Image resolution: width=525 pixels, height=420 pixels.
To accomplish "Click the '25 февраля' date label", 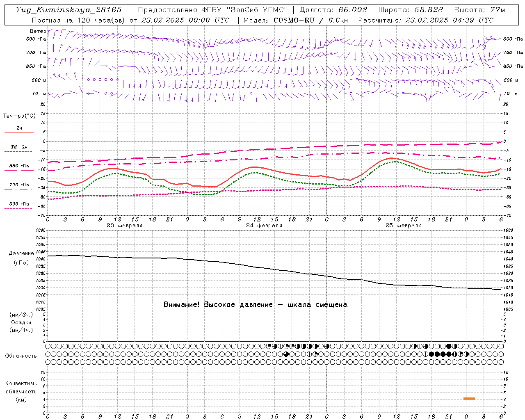I will click(x=404, y=226).
